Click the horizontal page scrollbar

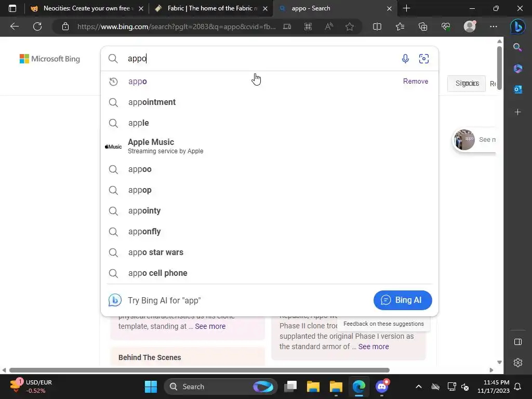199,370
